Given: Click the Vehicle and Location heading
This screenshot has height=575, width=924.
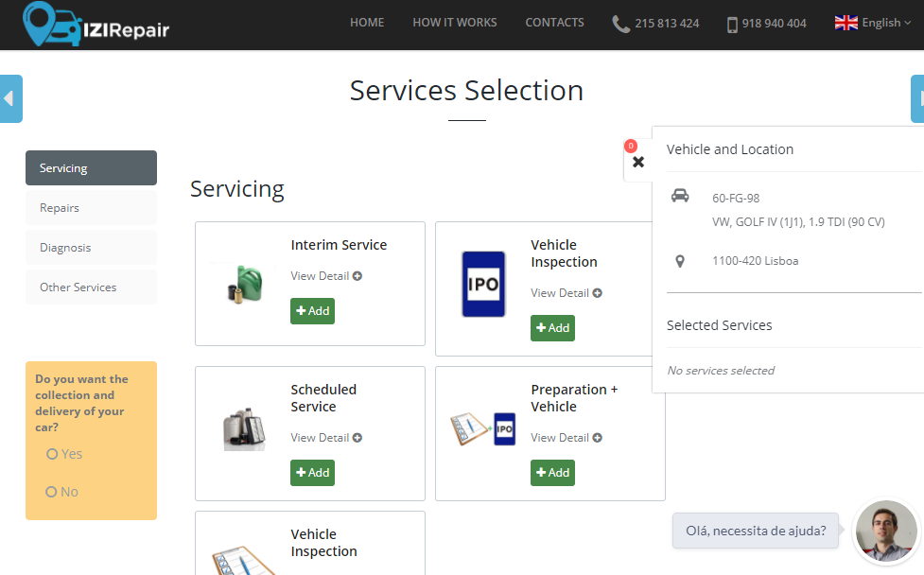Looking at the screenshot, I should (729, 149).
